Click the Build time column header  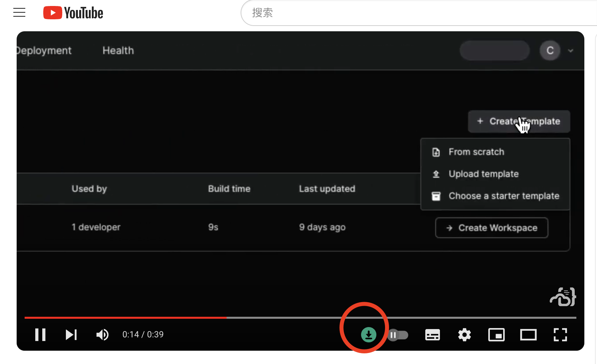pyautogui.click(x=229, y=189)
